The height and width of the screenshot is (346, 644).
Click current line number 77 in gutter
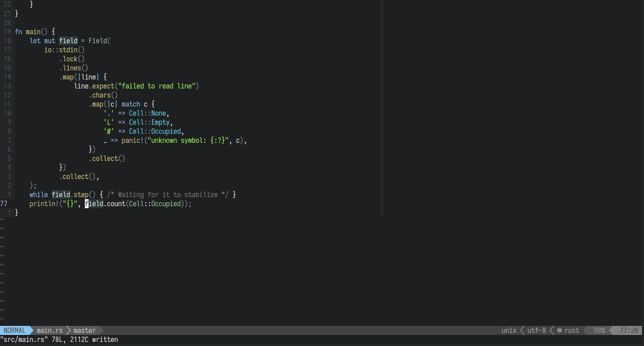click(x=4, y=204)
